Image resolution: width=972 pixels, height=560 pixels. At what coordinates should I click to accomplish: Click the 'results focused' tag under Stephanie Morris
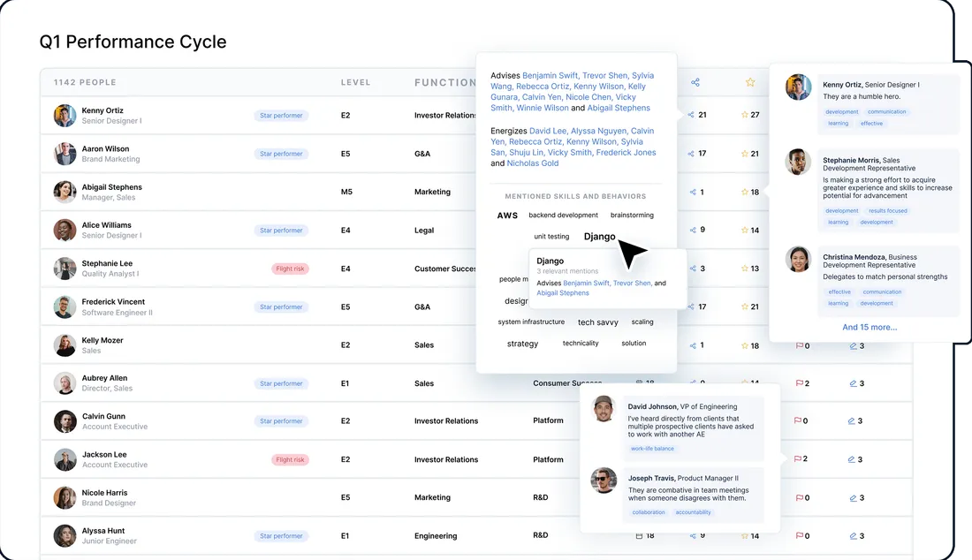coord(887,211)
